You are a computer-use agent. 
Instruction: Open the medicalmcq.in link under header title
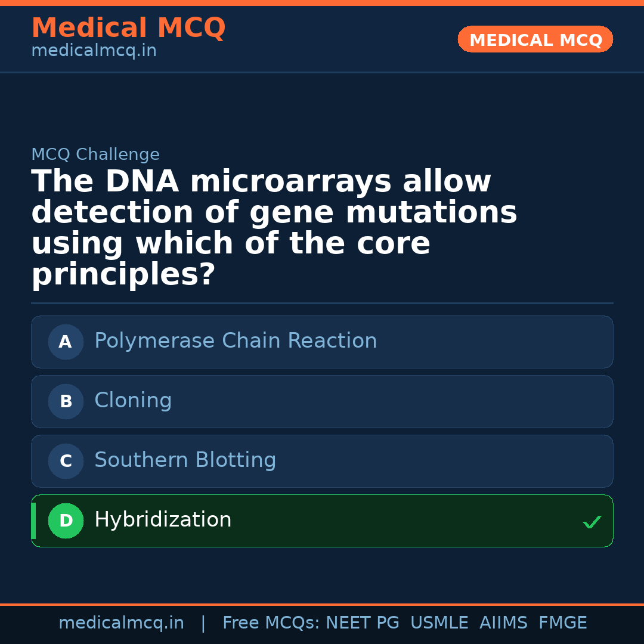[x=94, y=51]
